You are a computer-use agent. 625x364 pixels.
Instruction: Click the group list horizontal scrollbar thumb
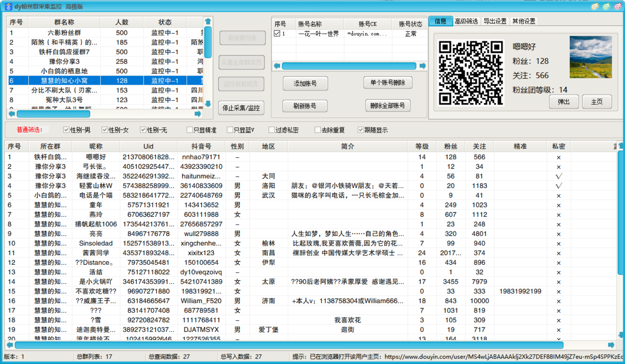click(53, 114)
